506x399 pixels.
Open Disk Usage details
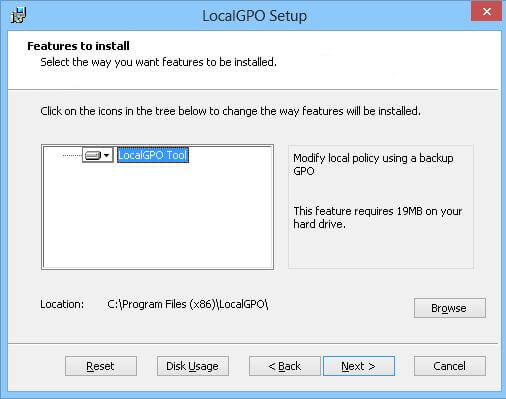point(193,366)
